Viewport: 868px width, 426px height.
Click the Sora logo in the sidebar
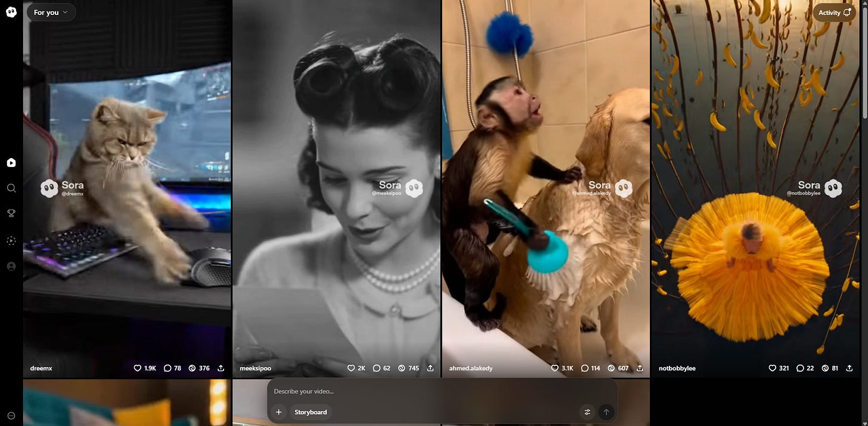pos(11,12)
